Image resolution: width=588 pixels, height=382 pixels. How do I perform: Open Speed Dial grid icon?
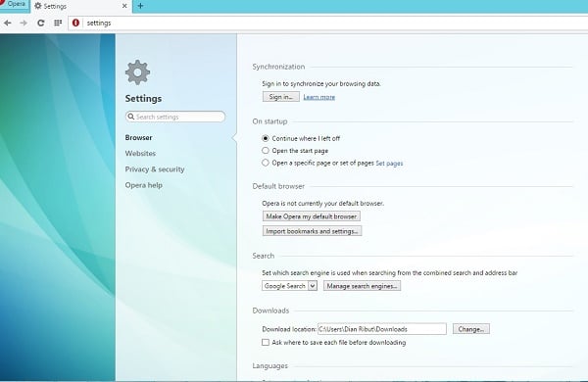pyautogui.click(x=58, y=23)
